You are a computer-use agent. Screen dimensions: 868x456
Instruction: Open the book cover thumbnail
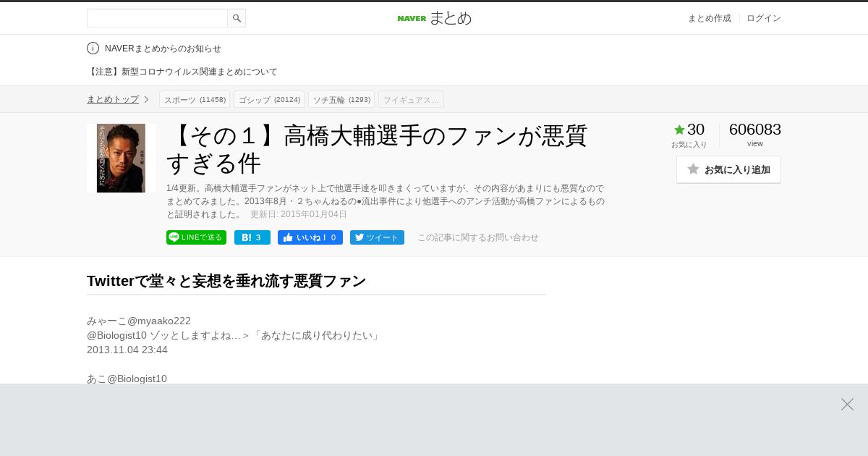pos(121,158)
